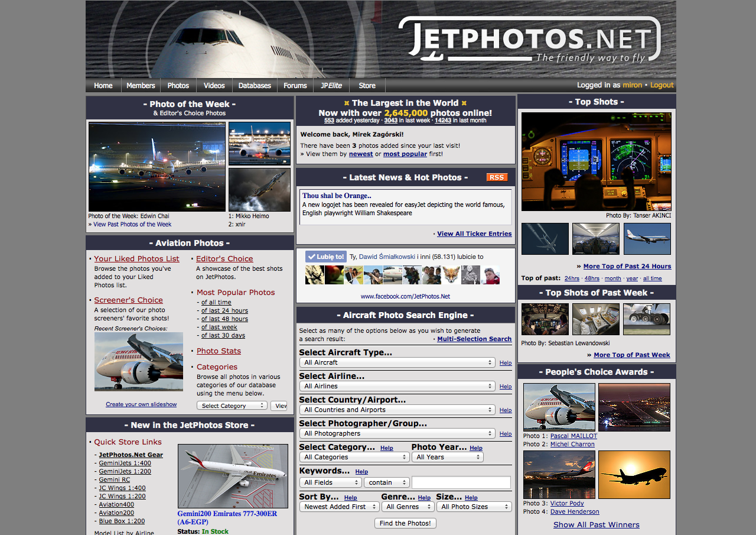The image size is (756, 535).
Task: Open the Select Category dropdown in Aviation Photos
Action: point(232,406)
